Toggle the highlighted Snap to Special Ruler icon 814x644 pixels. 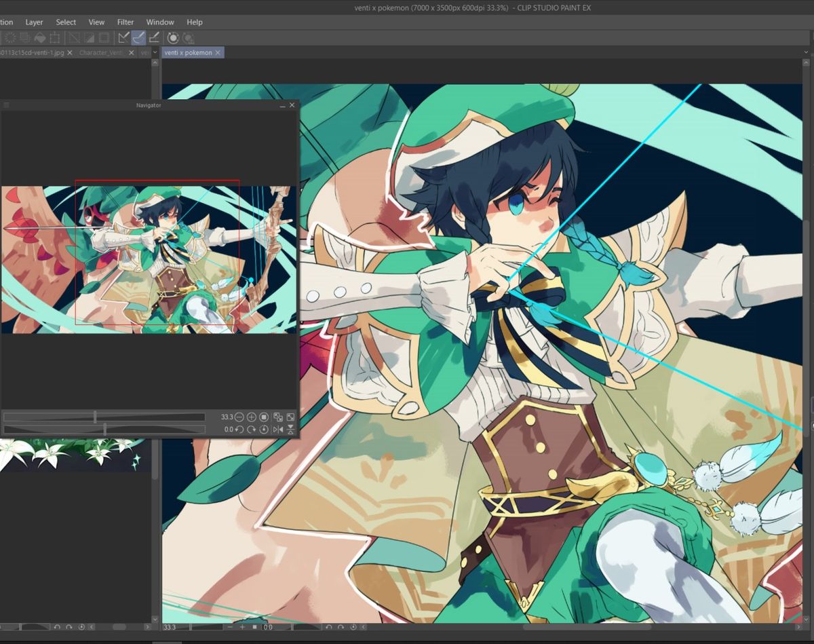(138, 38)
